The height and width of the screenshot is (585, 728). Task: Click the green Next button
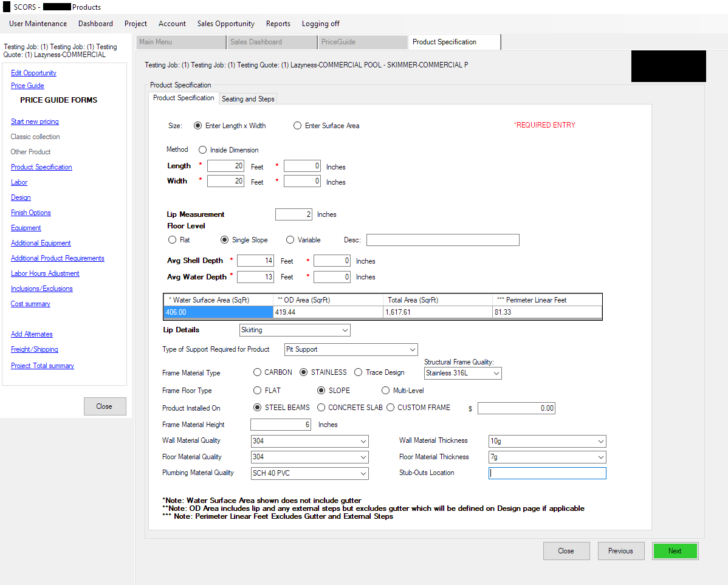click(x=675, y=551)
